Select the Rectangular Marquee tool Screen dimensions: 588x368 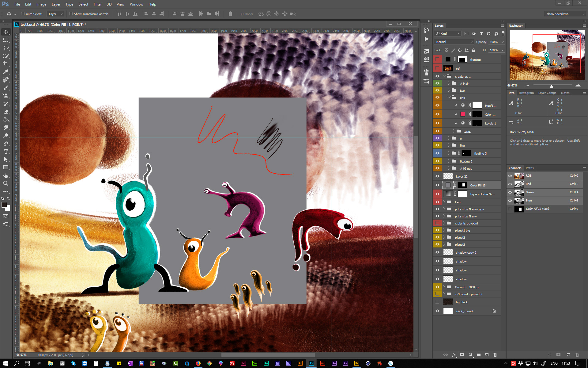point(6,40)
